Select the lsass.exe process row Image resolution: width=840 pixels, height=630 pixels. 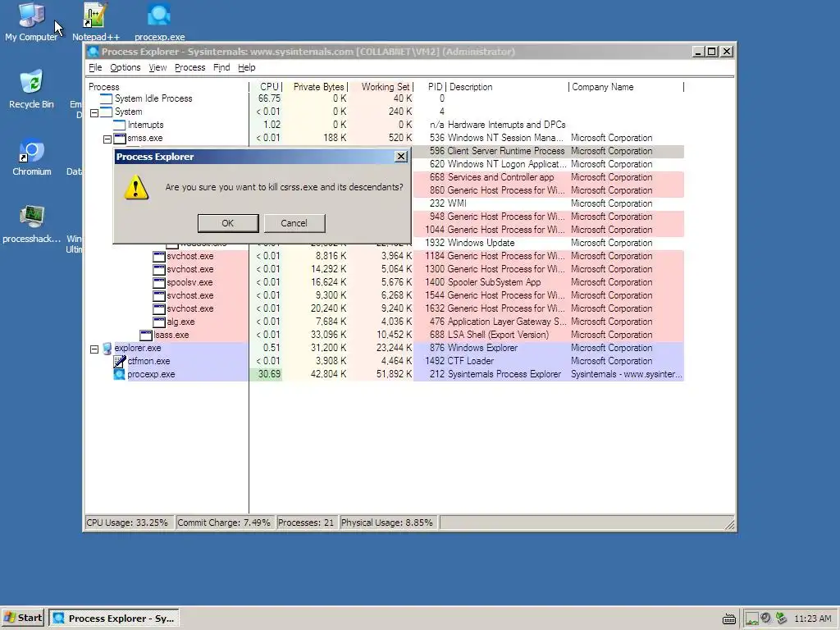click(386, 335)
